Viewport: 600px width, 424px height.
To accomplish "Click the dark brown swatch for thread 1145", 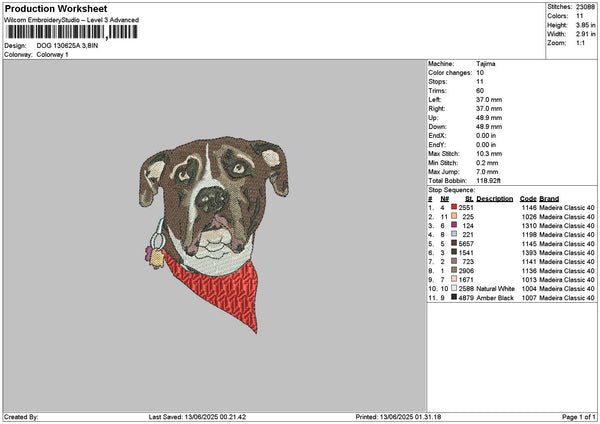I will click(455, 243).
